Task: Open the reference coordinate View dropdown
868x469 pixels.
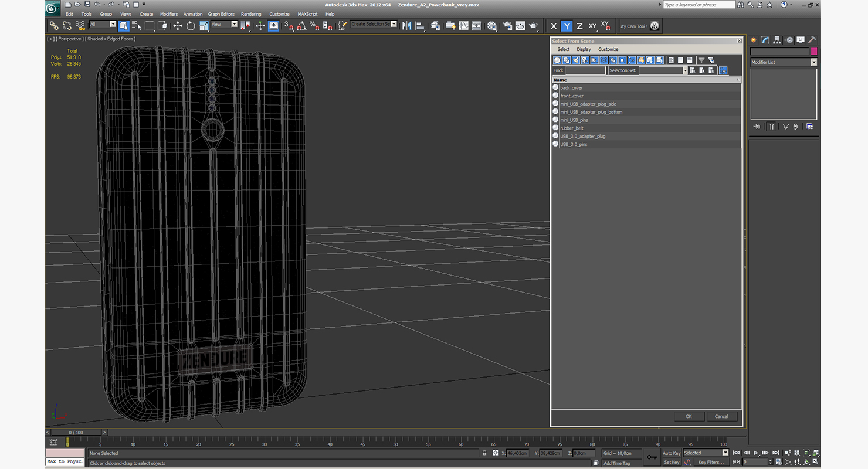Action: [x=224, y=25]
